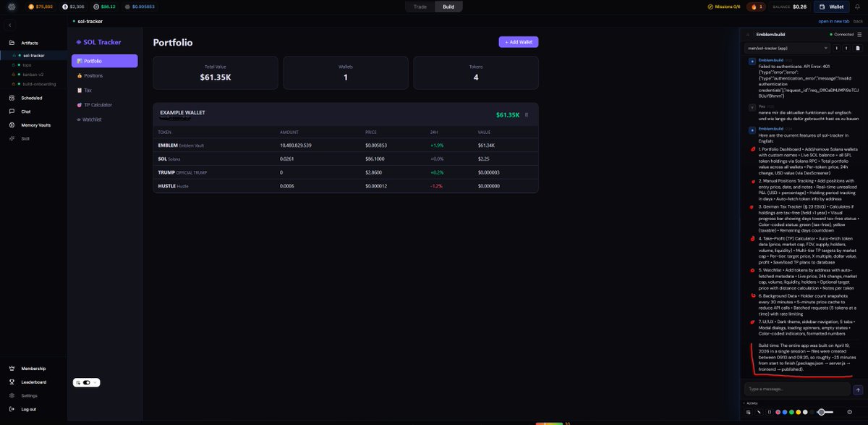The width and height of the screenshot is (868, 425).
Task: Click the Solana price ticker $86.12
Action: click(x=104, y=7)
